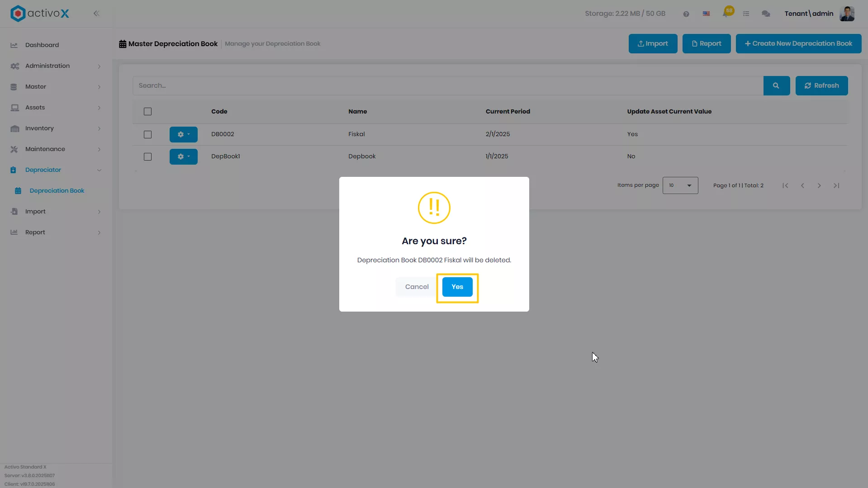Expand Inventory submenu chevron
868x488 pixels.
point(99,129)
